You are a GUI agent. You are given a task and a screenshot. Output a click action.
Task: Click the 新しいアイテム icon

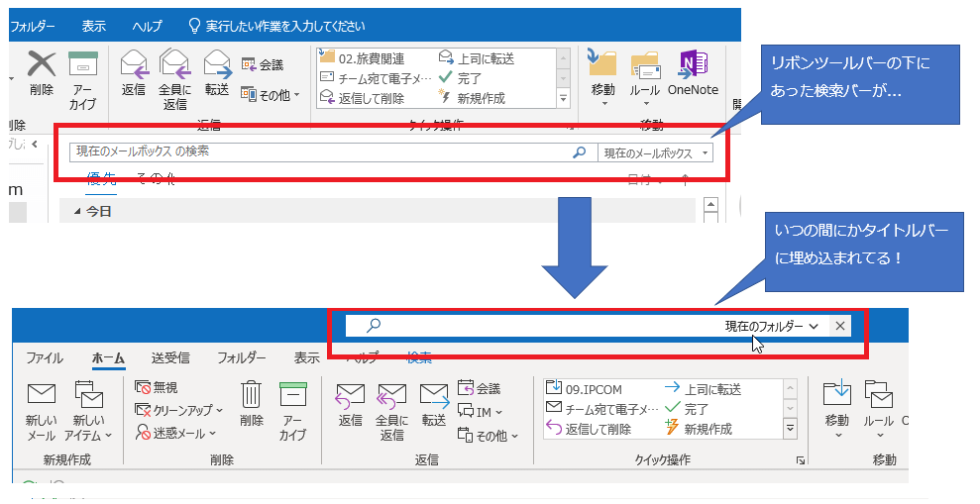click(x=89, y=396)
